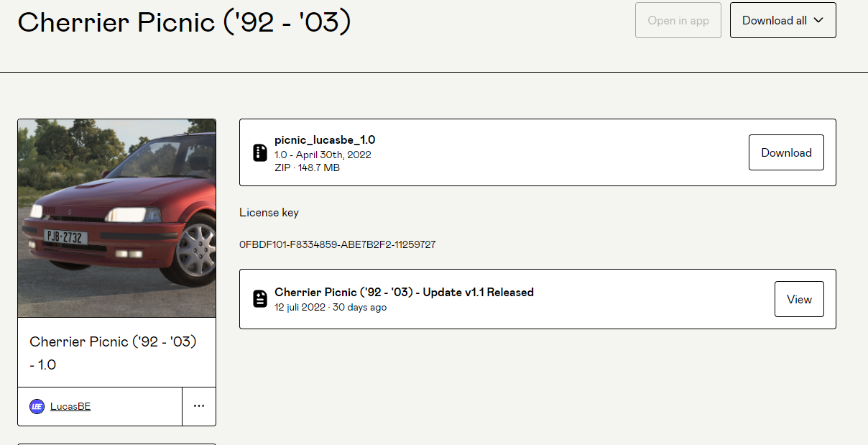Download the picnic_lucasbe_1.0 file

(x=786, y=152)
